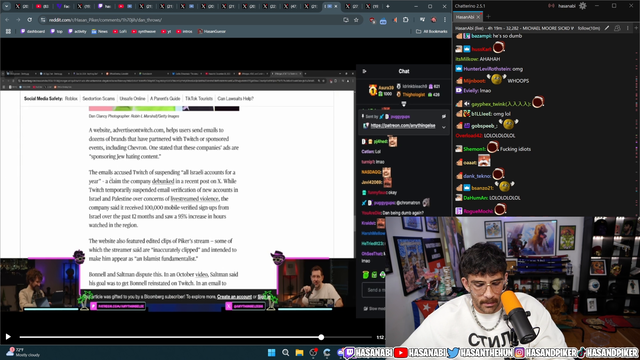Viewport: 640px width, 360px height.
Task: Open Chatterino settings gear
Action: click(x=583, y=6)
